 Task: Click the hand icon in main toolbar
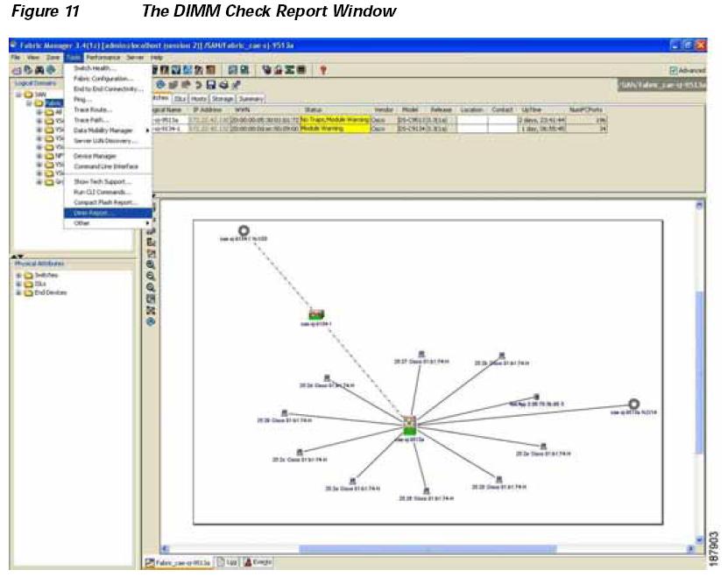[x=266, y=70]
